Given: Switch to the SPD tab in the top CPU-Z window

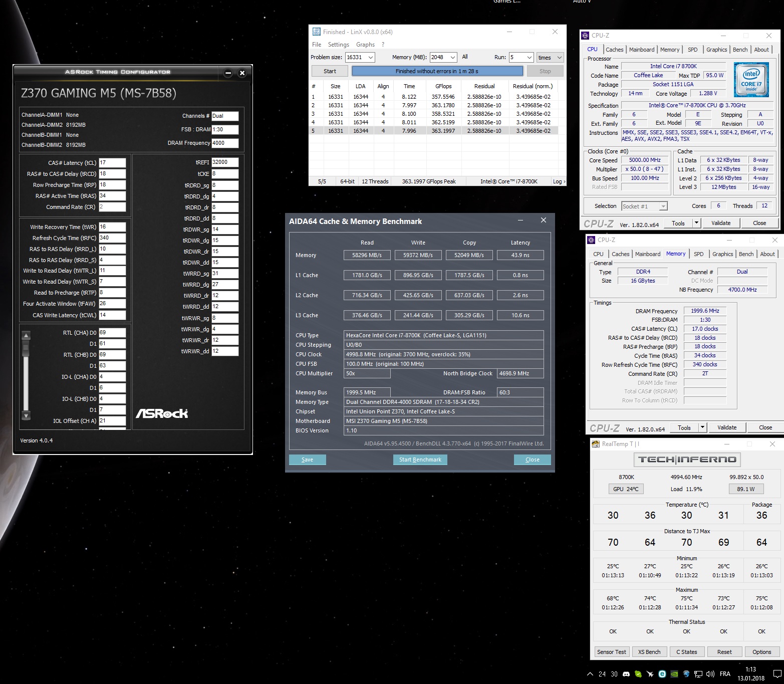Looking at the screenshot, I should pyautogui.click(x=693, y=50).
